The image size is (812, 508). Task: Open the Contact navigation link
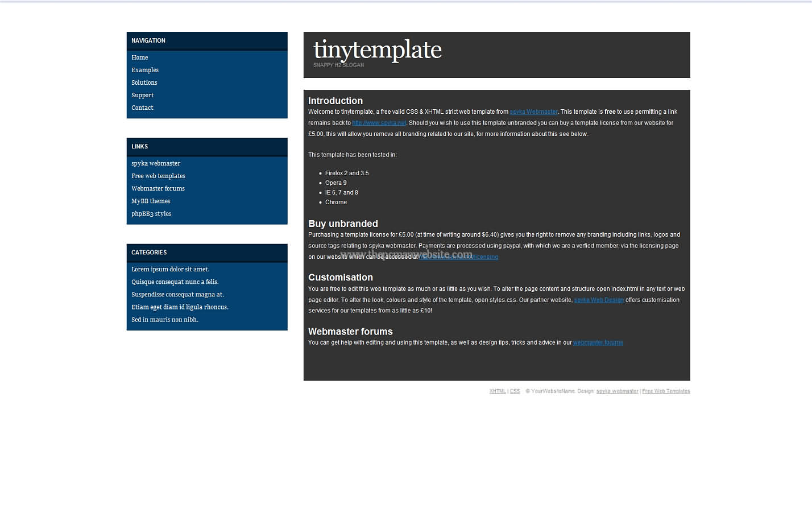coord(142,108)
